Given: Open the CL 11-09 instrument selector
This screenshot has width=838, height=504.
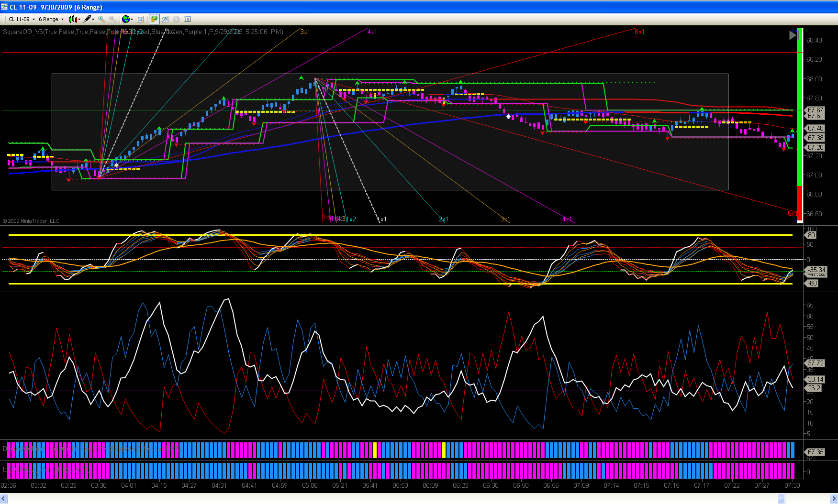Looking at the screenshot, I should (22, 19).
